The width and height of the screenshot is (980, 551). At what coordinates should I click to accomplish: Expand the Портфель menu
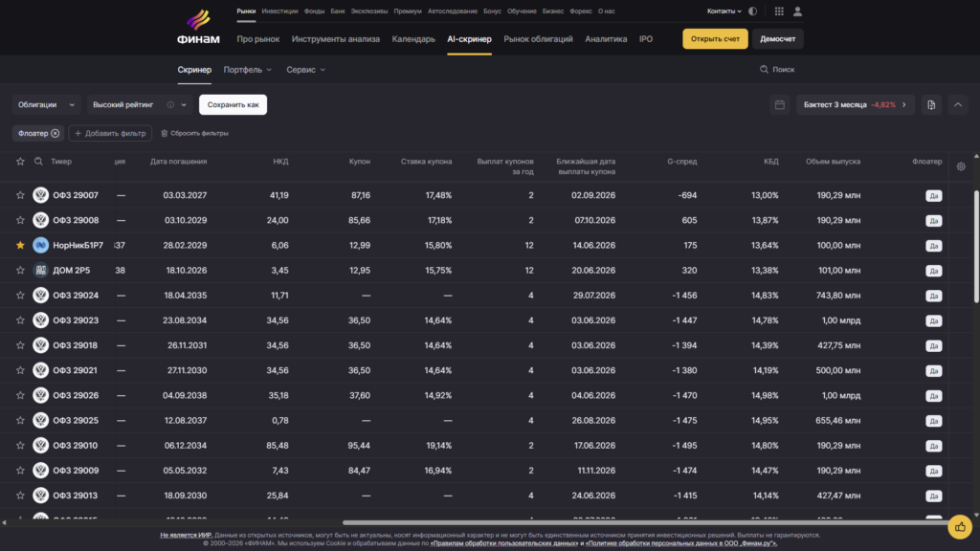pyautogui.click(x=248, y=69)
